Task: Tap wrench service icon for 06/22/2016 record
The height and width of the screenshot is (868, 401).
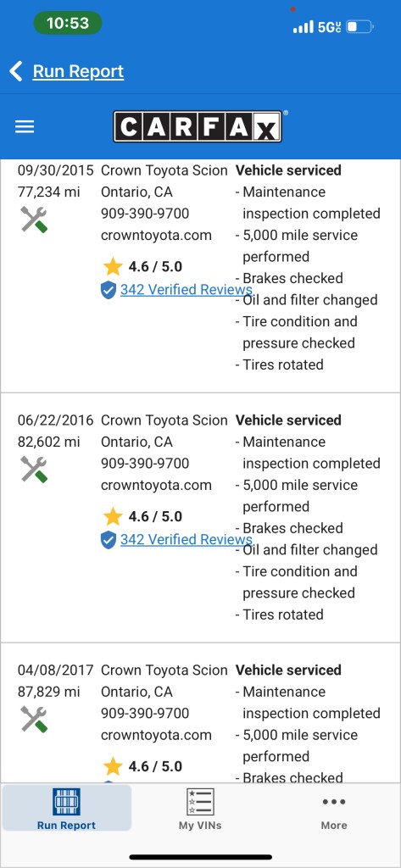Action: pyautogui.click(x=34, y=469)
